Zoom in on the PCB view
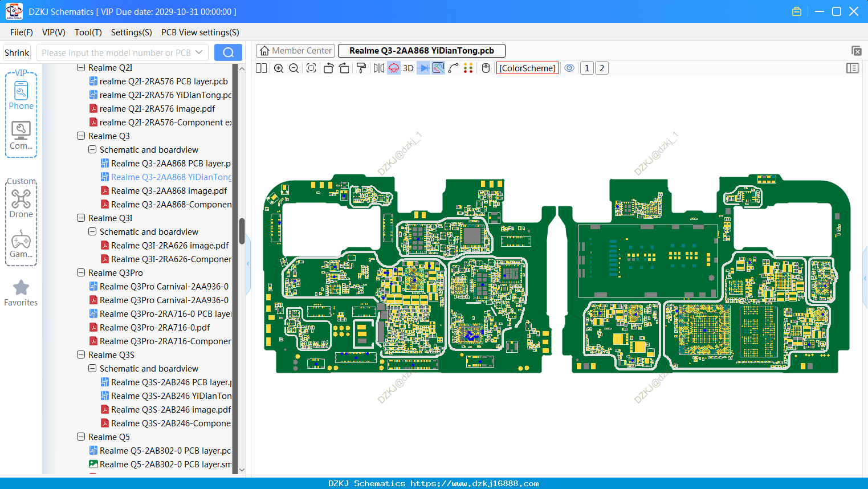Viewport: 868px width, 489px height. [x=279, y=68]
